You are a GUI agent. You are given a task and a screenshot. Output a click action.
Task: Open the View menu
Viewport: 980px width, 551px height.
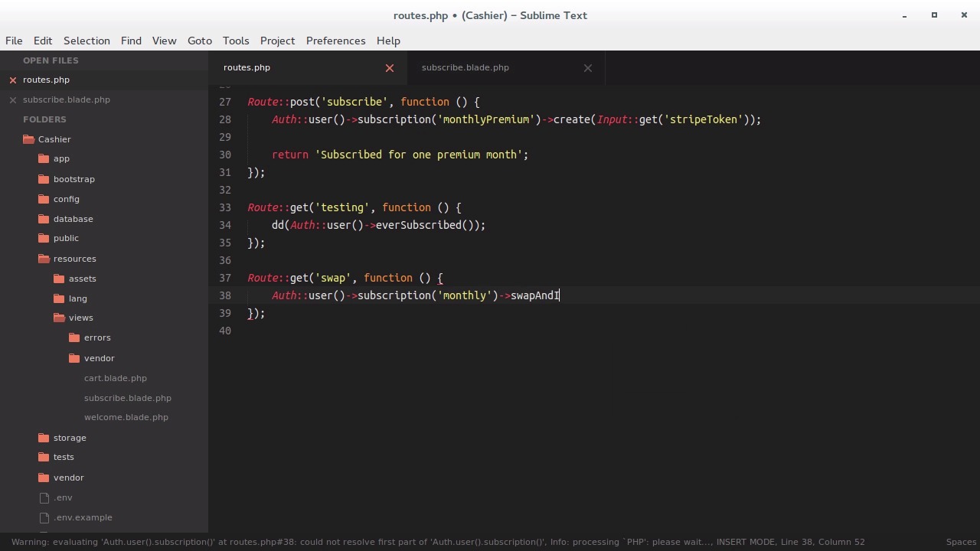click(164, 41)
